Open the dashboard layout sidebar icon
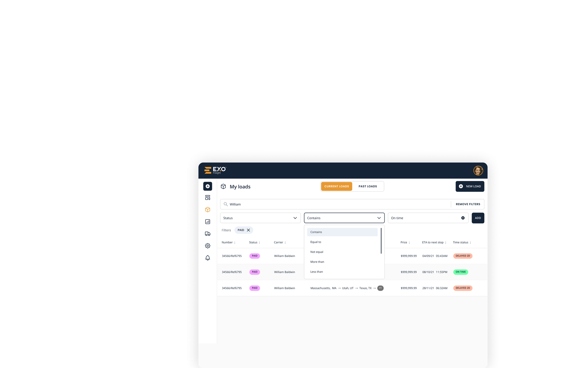 tap(208, 197)
